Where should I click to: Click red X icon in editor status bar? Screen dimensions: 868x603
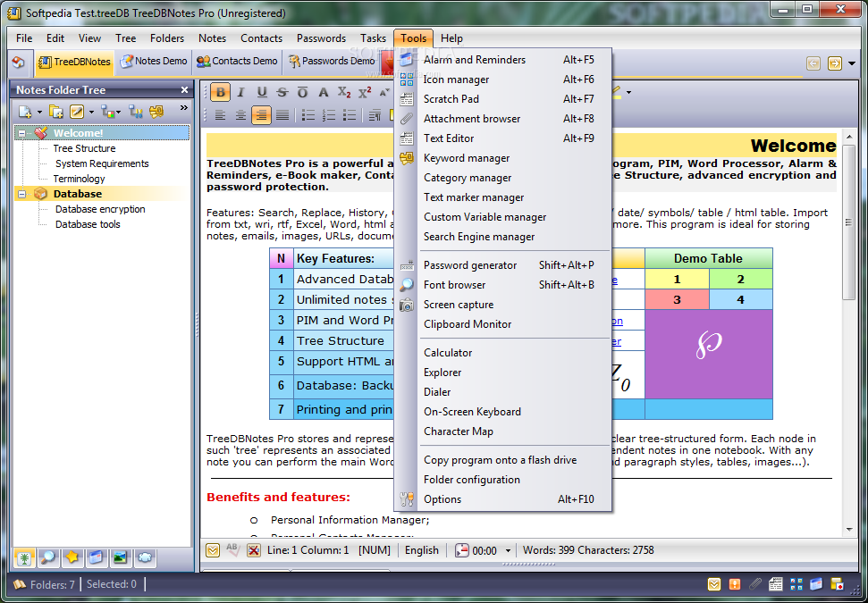254,550
